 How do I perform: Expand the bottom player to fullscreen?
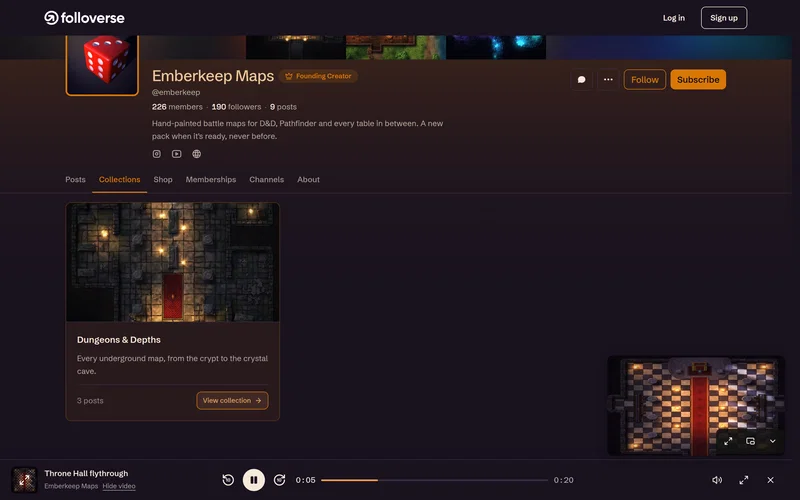click(x=744, y=480)
